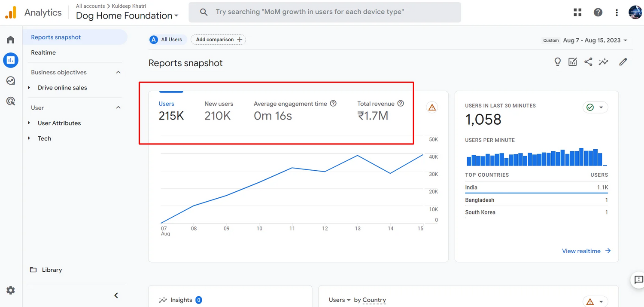Select the Average engagement time metric tab

coord(295,111)
